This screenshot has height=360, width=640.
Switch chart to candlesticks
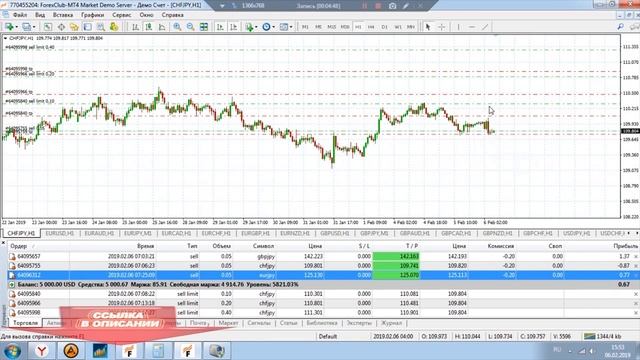(x=149, y=27)
